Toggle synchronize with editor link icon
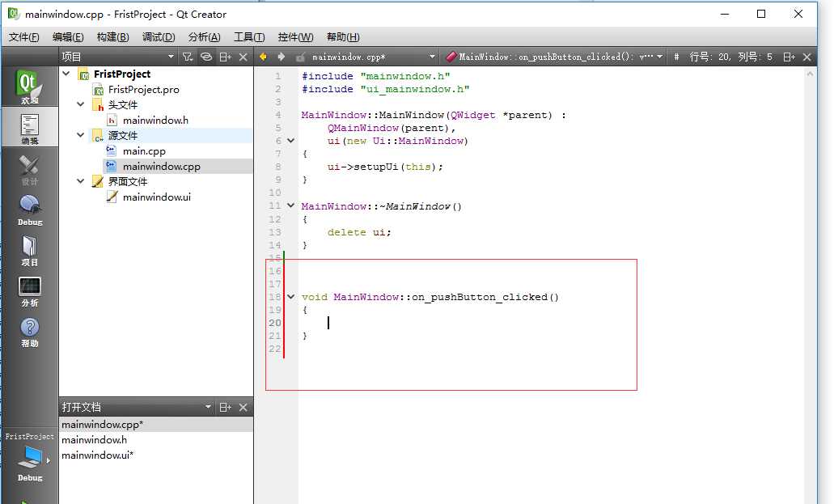 206,57
